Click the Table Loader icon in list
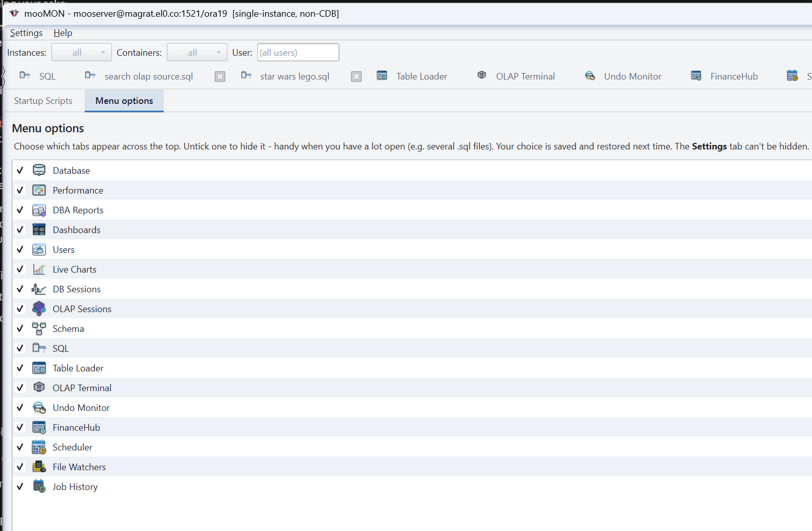 pos(39,368)
